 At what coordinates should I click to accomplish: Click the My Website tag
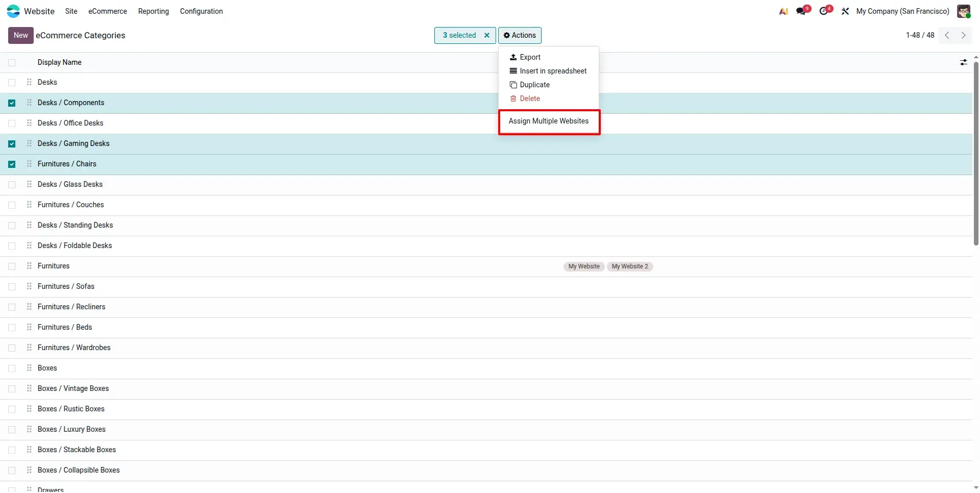584,266
